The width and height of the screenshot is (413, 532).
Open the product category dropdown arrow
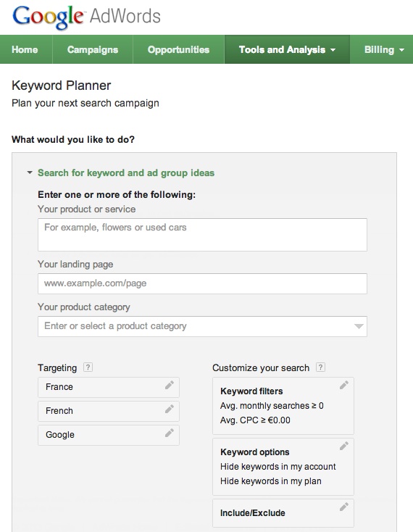coord(359,326)
